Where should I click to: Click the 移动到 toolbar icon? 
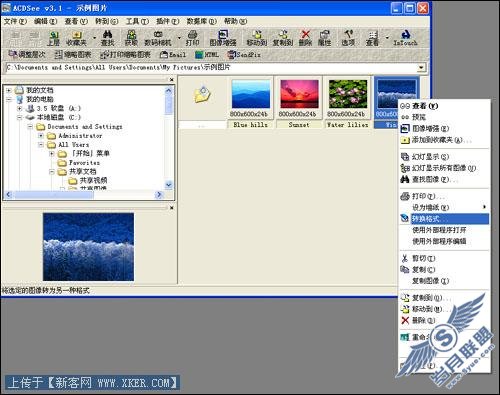point(257,38)
